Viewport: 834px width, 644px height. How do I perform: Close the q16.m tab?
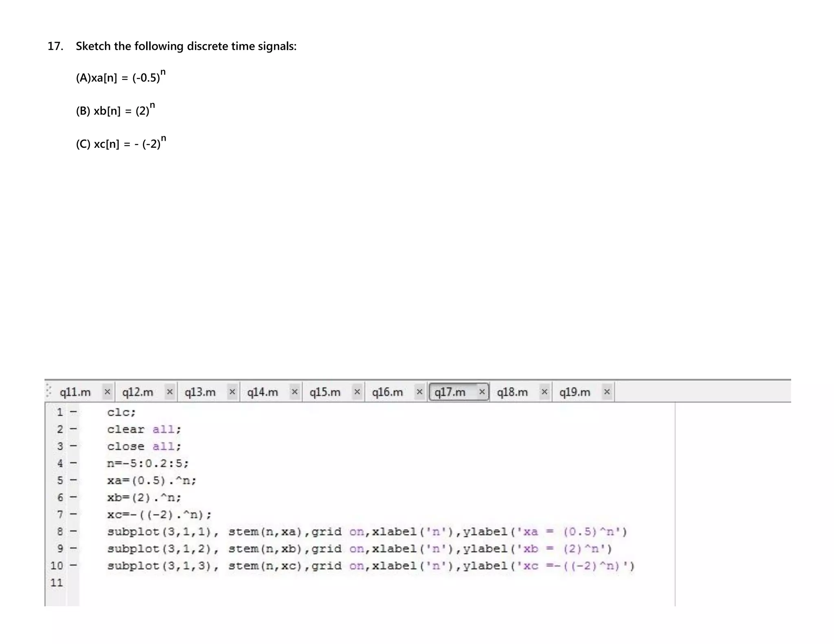point(419,392)
